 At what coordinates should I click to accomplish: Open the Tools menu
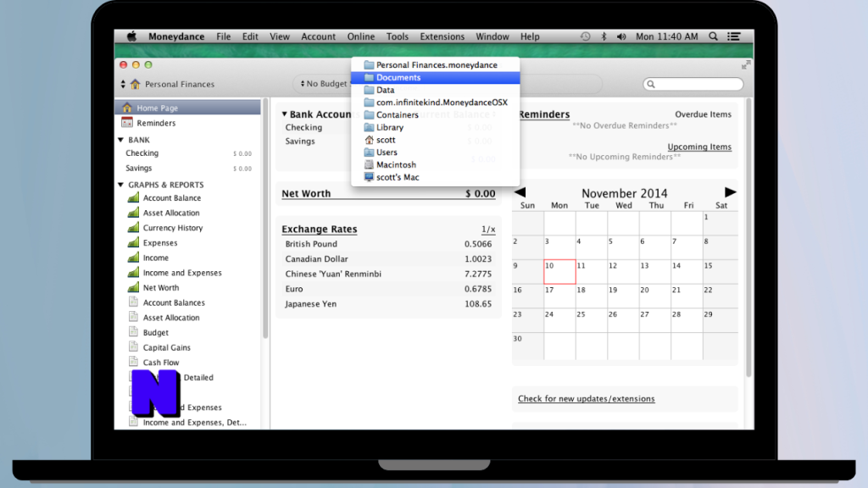(398, 36)
